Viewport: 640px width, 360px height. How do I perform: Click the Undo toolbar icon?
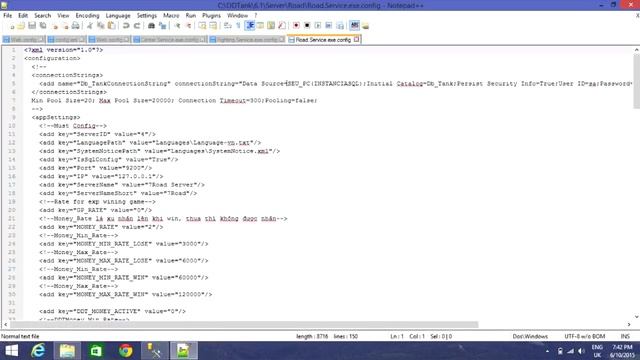click(x=126, y=26)
